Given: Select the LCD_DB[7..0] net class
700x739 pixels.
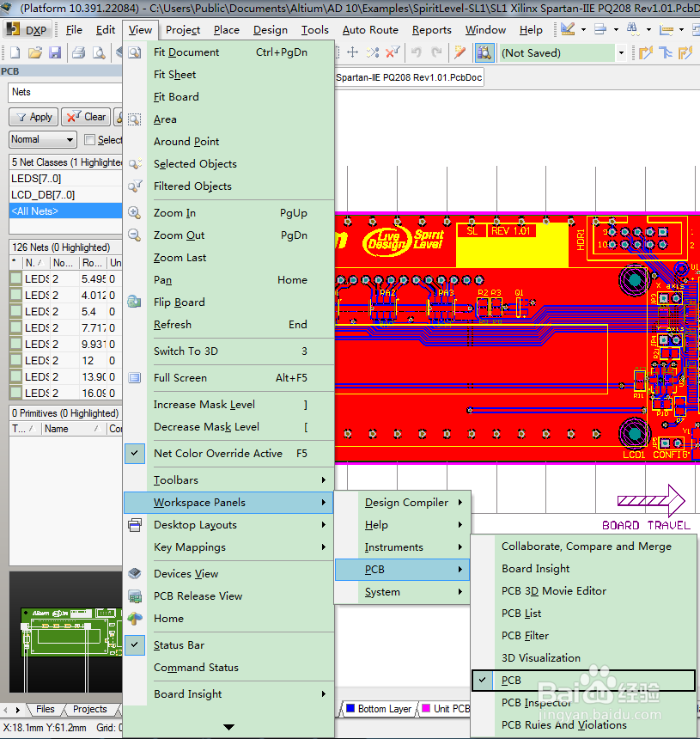Looking at the screenshot, I should [x=65, y=195].
